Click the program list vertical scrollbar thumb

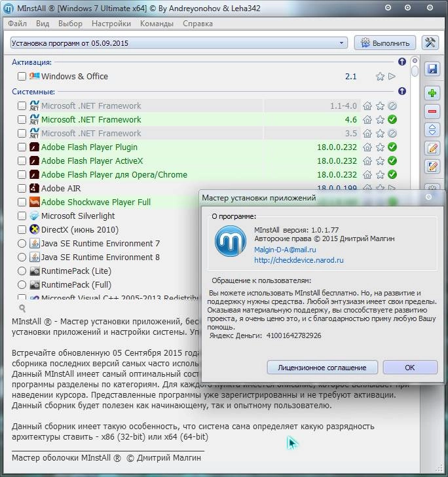pyautogui.click(x=415, y=71)
